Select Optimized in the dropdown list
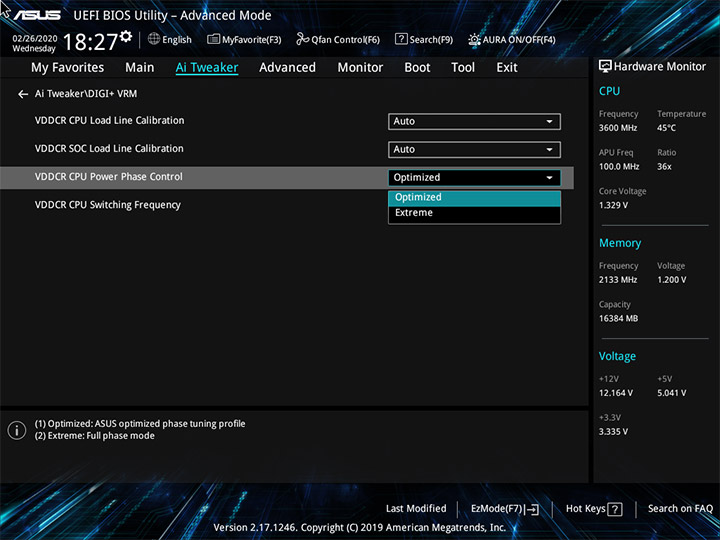720x540 pixels. pos(474,197)
